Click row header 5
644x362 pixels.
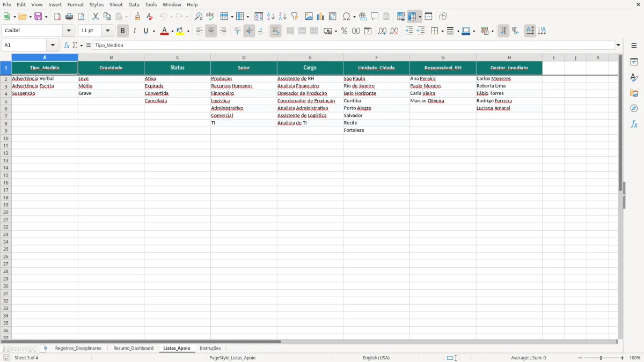click(6, 101)
